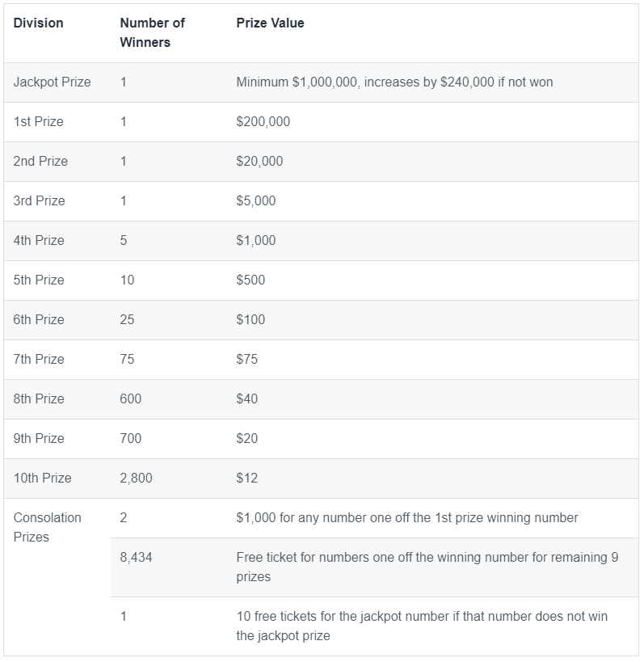Select the Jackpot Prize row label
Screen dimensions: 644x662
52,82
